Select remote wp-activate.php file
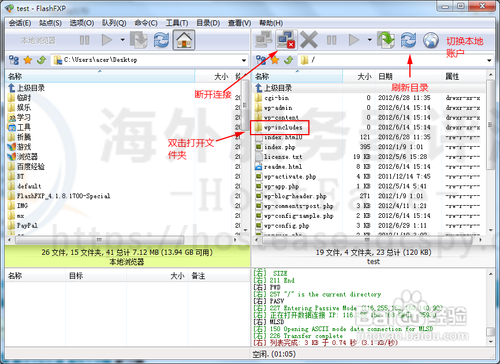Image resolution: width=500 pixels, height=364 pixels. pos(285,176)
